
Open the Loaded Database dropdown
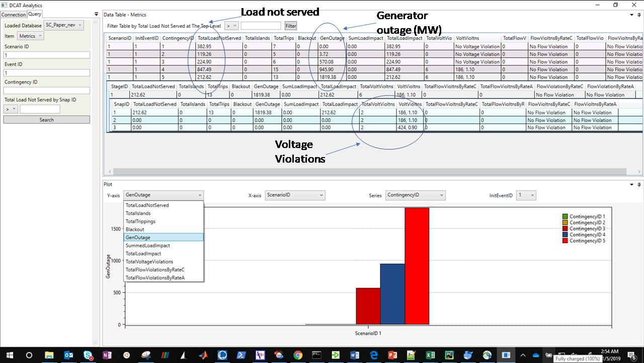coord(63,25)
